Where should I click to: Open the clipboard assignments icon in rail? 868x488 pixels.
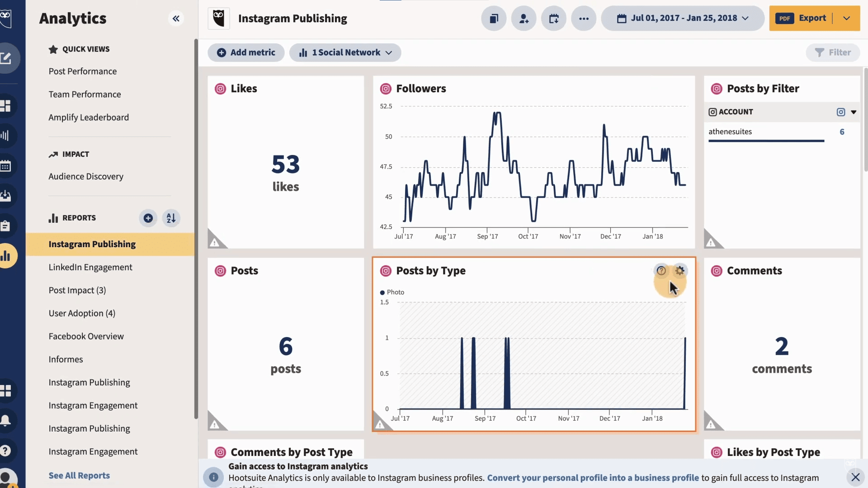pyautogui.click(x=5, y=225)
